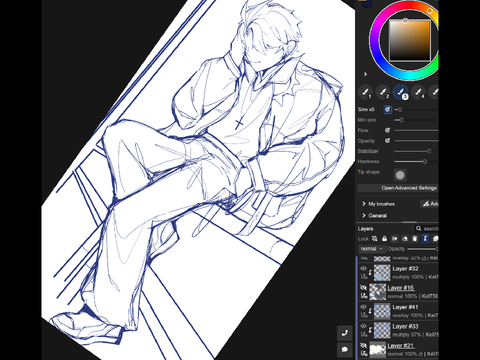Select Layer #32 by its name
Viewport: 480px width, 360px height.
point(405,269)
